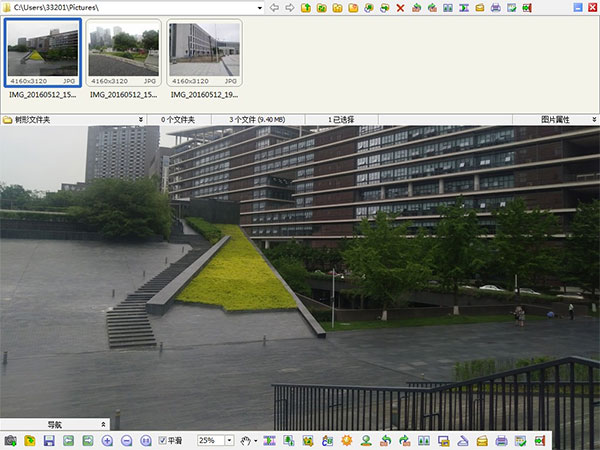Click the red X delete icon
The width and height of the screenshot is (600, 450).
pos(400,7)
